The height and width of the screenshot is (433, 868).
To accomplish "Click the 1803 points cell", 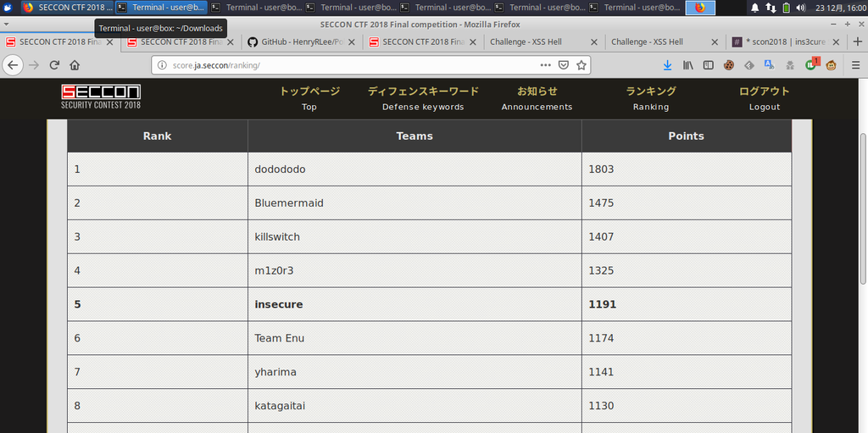I will tap(687, 169).
